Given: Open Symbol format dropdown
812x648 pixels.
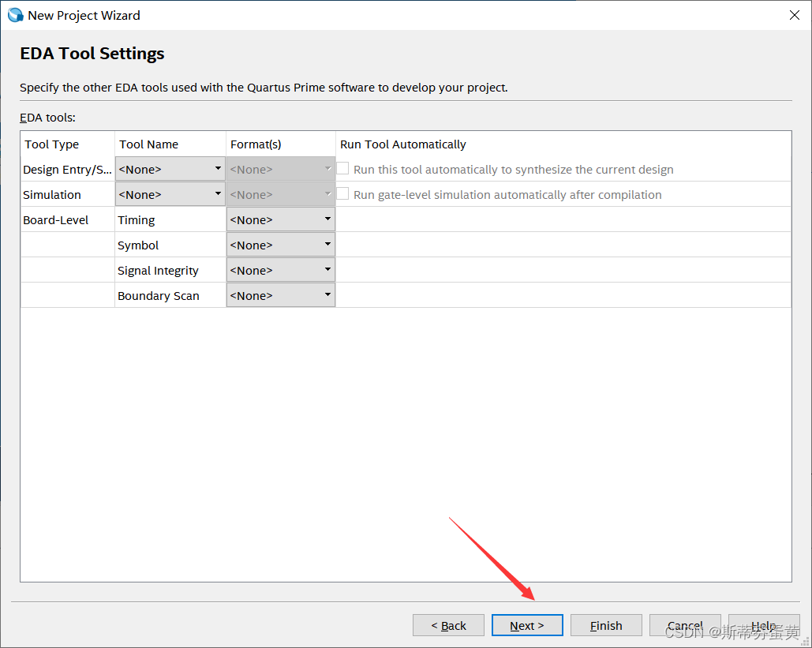Looking at the screenshot, I should pos(281,245).
